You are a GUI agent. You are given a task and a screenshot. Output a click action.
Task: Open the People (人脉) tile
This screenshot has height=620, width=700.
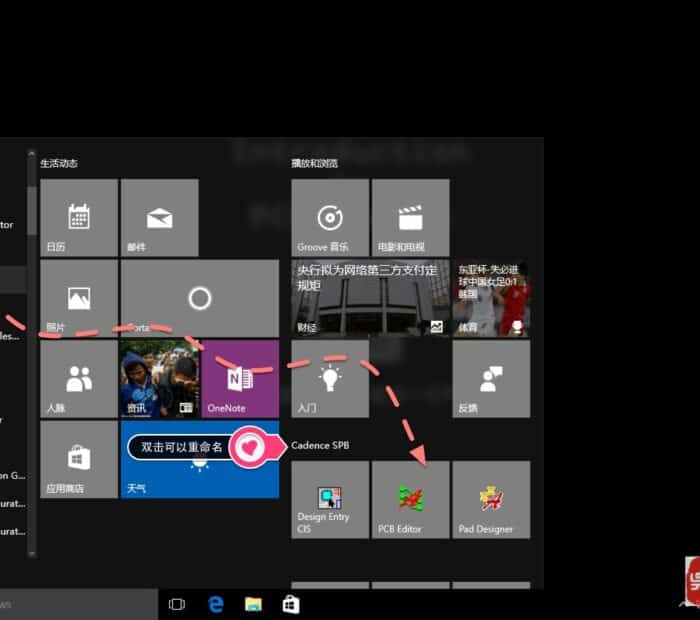point(79,379)
